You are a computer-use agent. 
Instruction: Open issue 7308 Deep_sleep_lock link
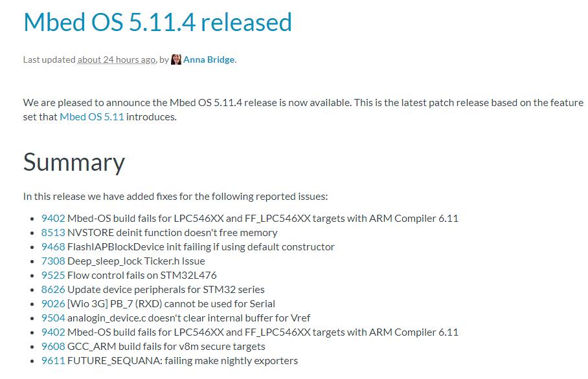pyautogui.click(x=53, y=261)
